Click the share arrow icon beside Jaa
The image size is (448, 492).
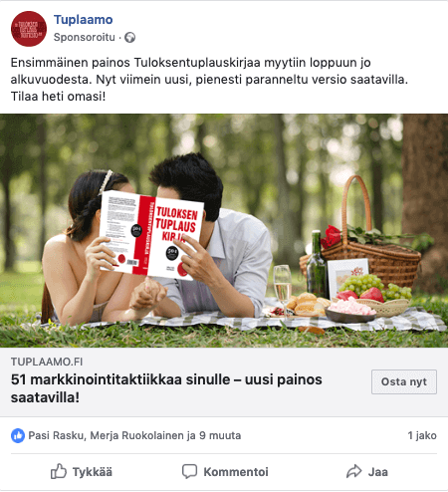(x=353, y=471)
